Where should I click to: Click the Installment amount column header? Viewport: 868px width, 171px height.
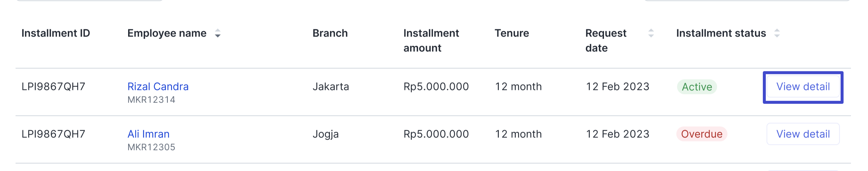point(431,40)
